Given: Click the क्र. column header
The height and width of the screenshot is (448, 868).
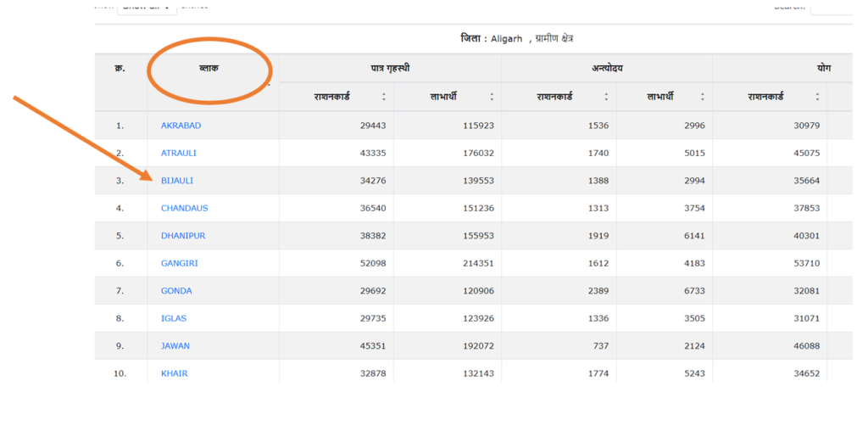Looking at the screenshot, I should 120,69.
